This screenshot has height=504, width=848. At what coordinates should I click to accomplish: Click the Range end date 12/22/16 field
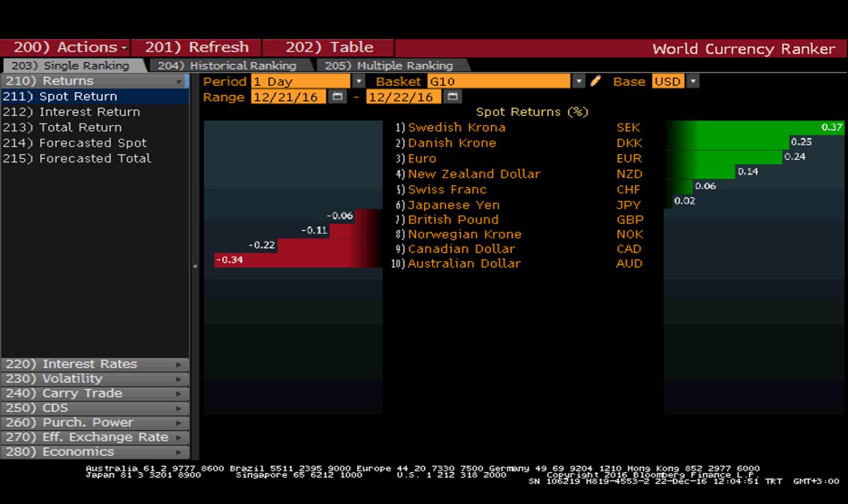(x=403, y=97)
